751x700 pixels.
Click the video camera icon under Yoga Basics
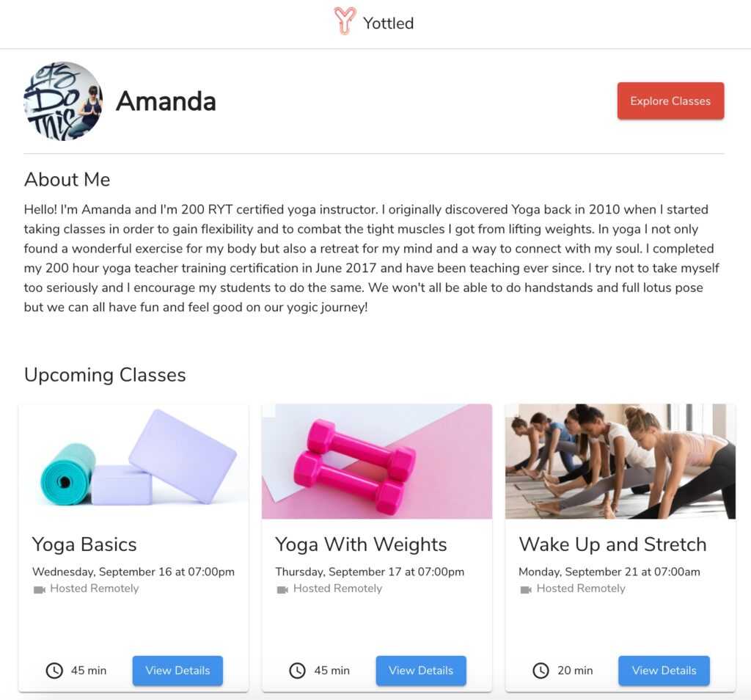pyautogui.click(x=40, y=589)
